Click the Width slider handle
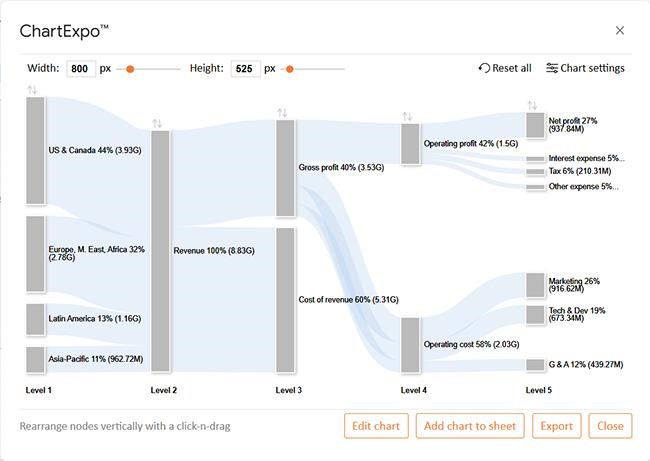 (131, 69)
